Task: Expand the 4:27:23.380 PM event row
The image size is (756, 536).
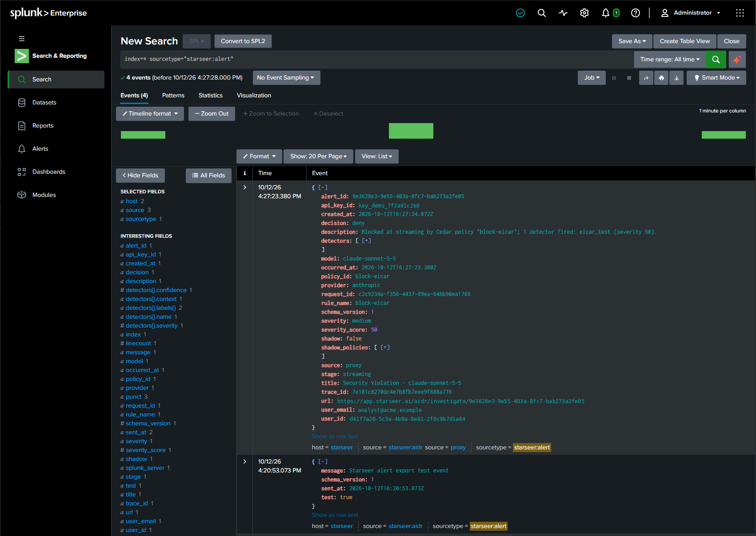Action: point(245,188)
